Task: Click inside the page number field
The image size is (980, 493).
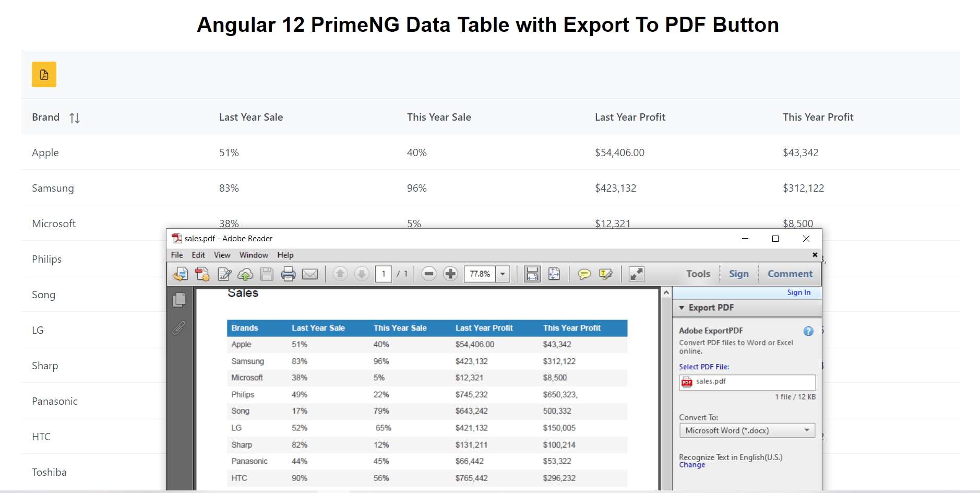Action: [384, 274]
